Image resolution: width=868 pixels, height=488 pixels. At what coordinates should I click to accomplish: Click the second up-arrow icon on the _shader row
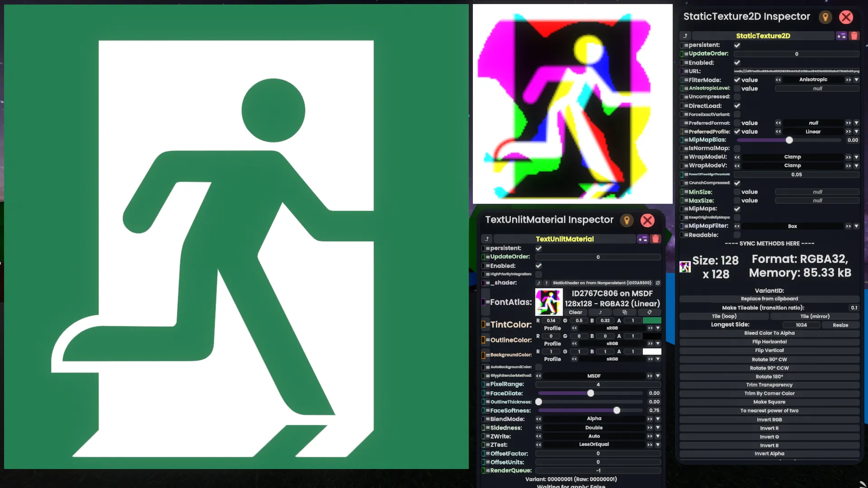coord(546,283)
